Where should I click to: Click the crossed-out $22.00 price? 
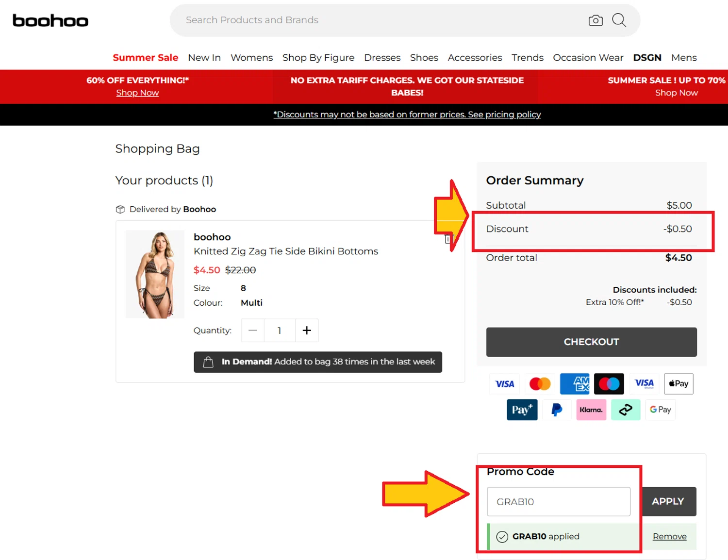240,270
